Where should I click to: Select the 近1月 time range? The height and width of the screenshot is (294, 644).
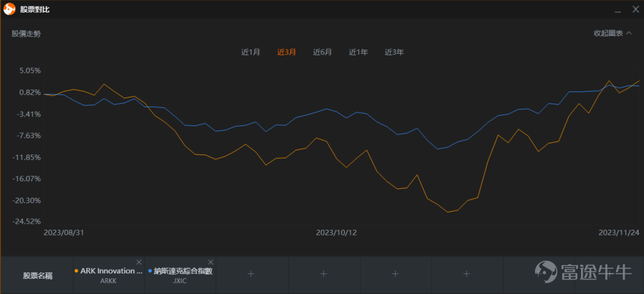click(x=251, y=52)
